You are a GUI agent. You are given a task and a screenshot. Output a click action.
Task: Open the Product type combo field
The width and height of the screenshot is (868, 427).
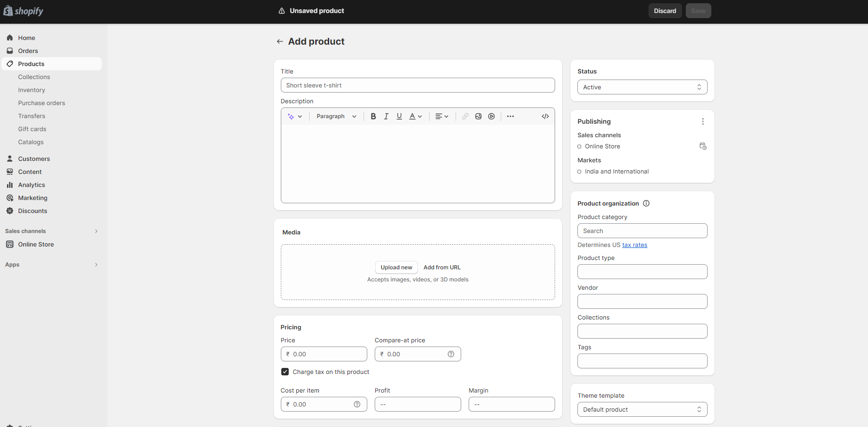click(x=642, y=272)
